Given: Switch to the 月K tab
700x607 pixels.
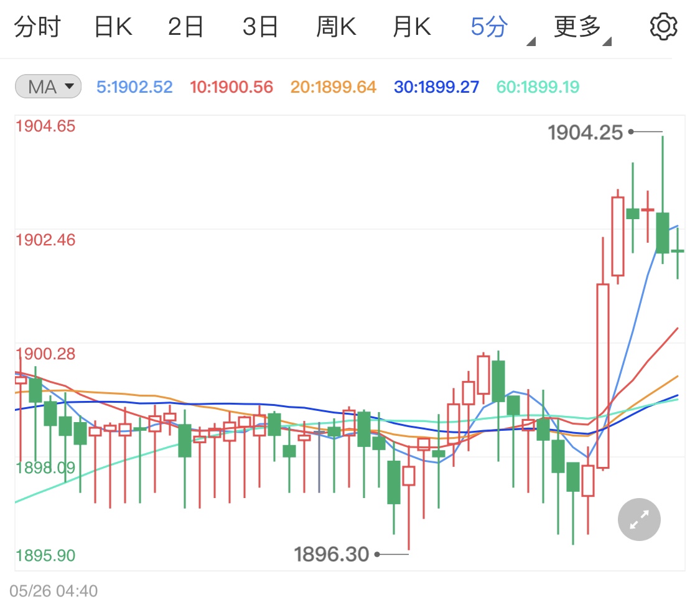Looking at the screenshot, I should (412, 27).
